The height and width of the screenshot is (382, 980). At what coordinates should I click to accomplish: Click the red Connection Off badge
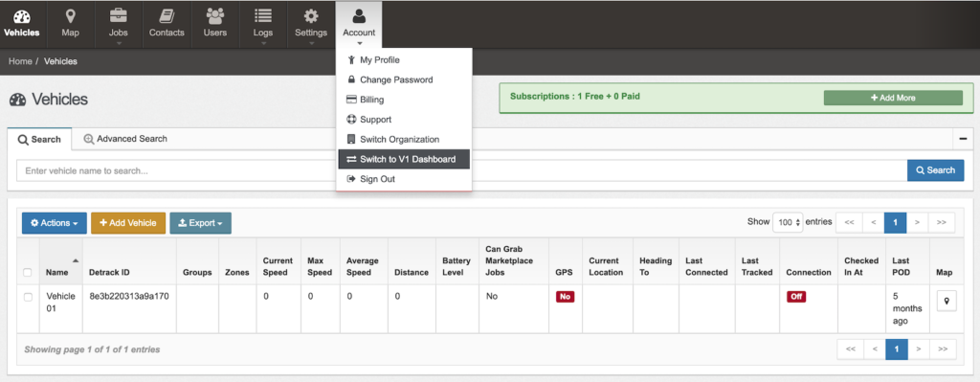[x=796, y=297]
